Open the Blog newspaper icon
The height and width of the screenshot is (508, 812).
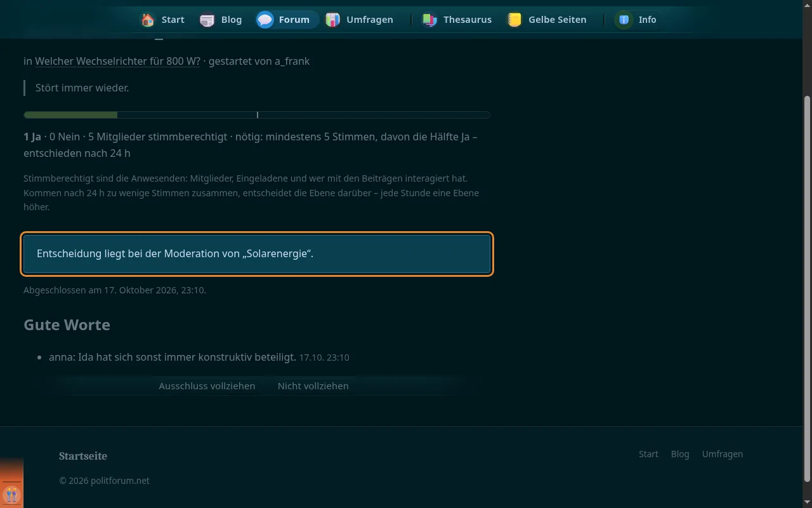[x=207, y=20]
